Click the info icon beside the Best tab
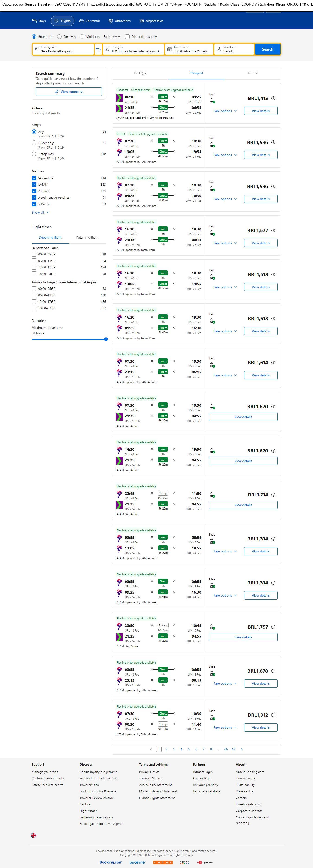The width and height of the screenshot is (313, 868). (x=144, y=73)
